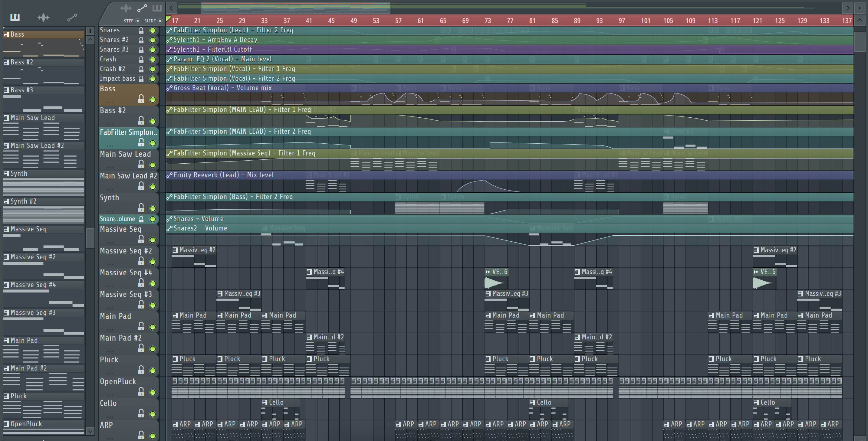
Task: Select the Sylenth1 – FilterCtl Cutoff automation clip
Action: (x=509, y=50)
